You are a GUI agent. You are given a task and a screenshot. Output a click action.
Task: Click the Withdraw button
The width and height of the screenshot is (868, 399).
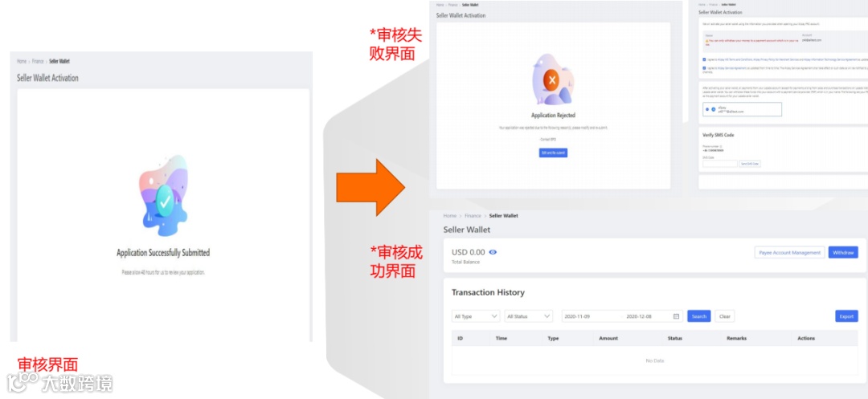coord(843,253)
